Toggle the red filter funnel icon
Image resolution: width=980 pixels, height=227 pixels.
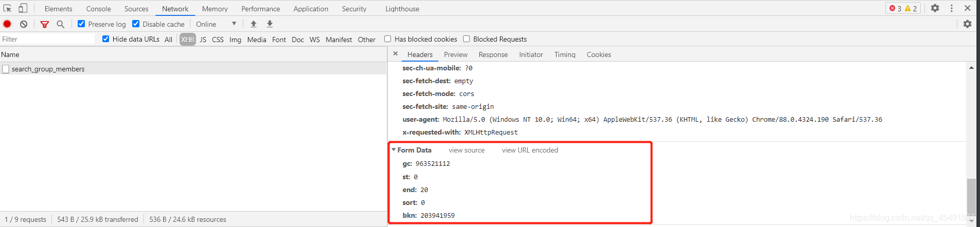point(45,24)
